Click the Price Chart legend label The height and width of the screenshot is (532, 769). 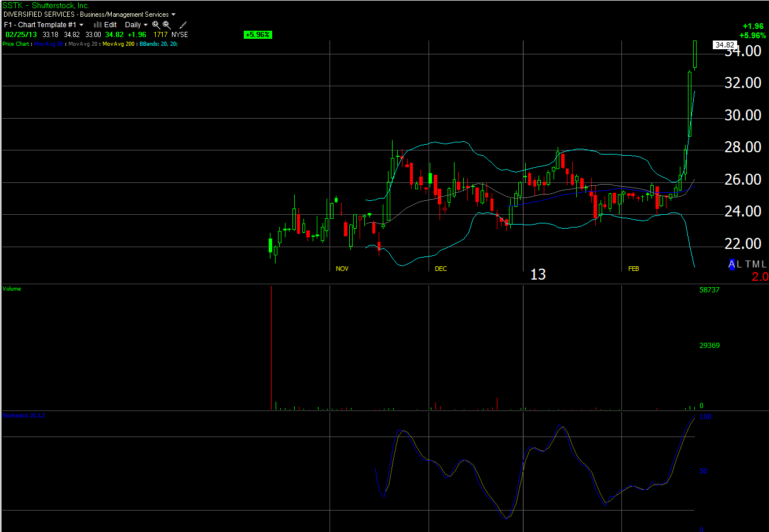17,44
